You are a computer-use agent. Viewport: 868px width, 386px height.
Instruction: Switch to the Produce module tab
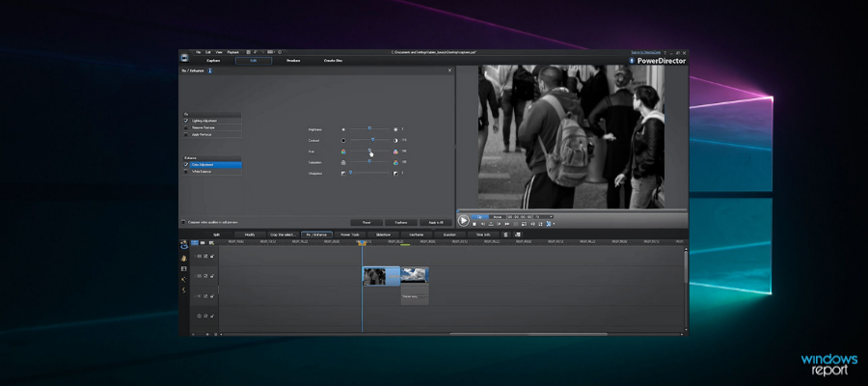coord(293,61)
